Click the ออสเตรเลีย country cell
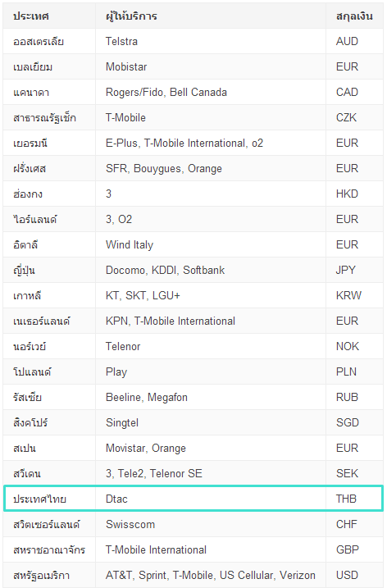Screen dimensions: 387x588 [49, 41]
